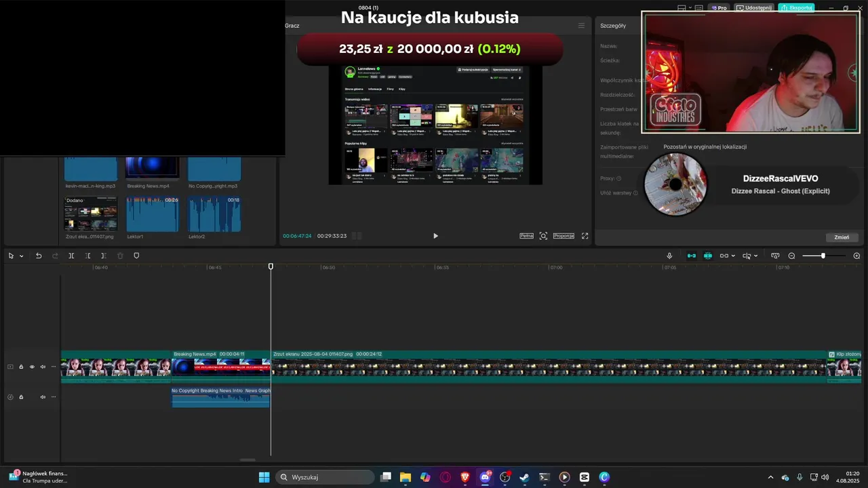Select the Zrzut ekranu png media thumbnail
This screenshot has height=488, width=868.
pos(91,214)
